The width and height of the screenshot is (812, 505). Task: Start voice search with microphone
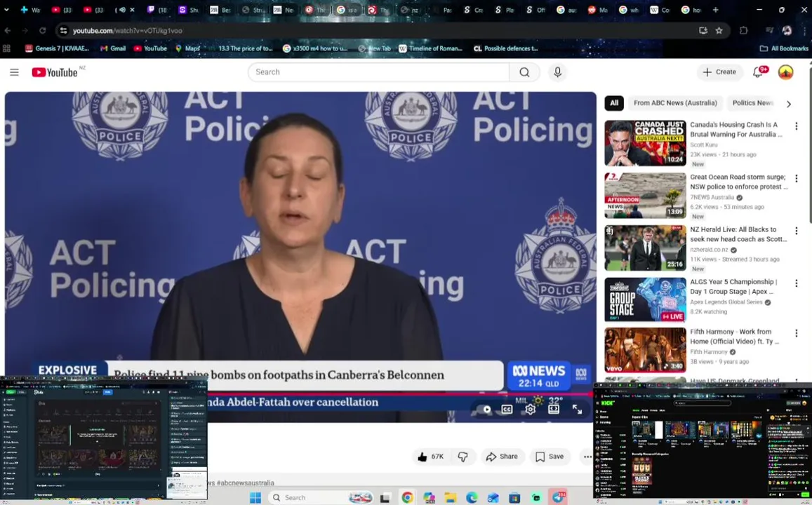(x=558, y=72)
